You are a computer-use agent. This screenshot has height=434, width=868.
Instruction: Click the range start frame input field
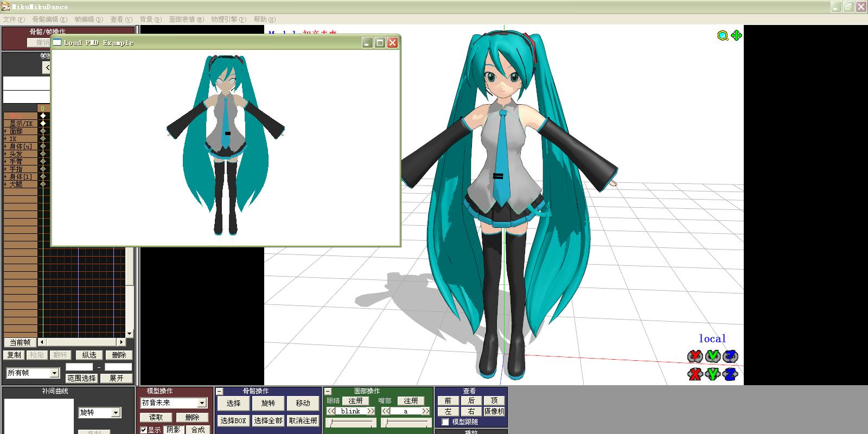[79, 367]
